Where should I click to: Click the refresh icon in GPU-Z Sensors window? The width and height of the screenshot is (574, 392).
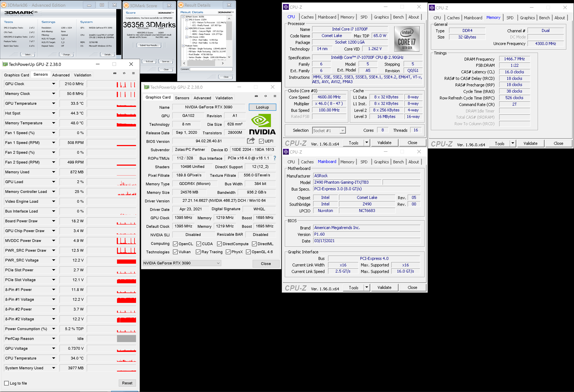click(124, 73)
